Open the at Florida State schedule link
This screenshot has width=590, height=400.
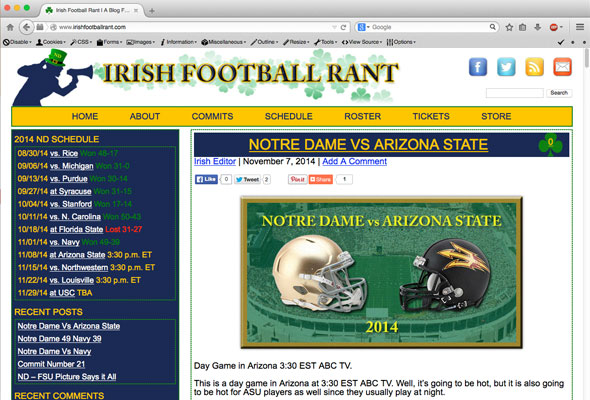coord(76,229)
